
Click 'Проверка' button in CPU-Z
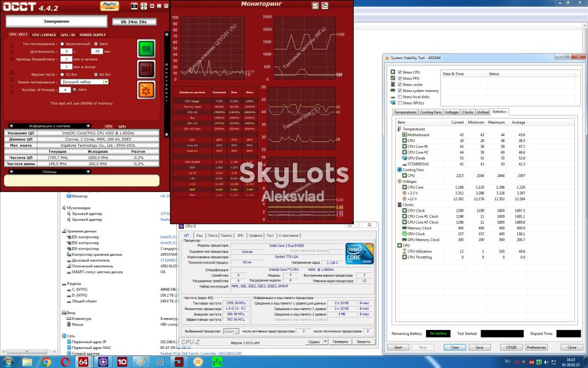tap(340, 342)
